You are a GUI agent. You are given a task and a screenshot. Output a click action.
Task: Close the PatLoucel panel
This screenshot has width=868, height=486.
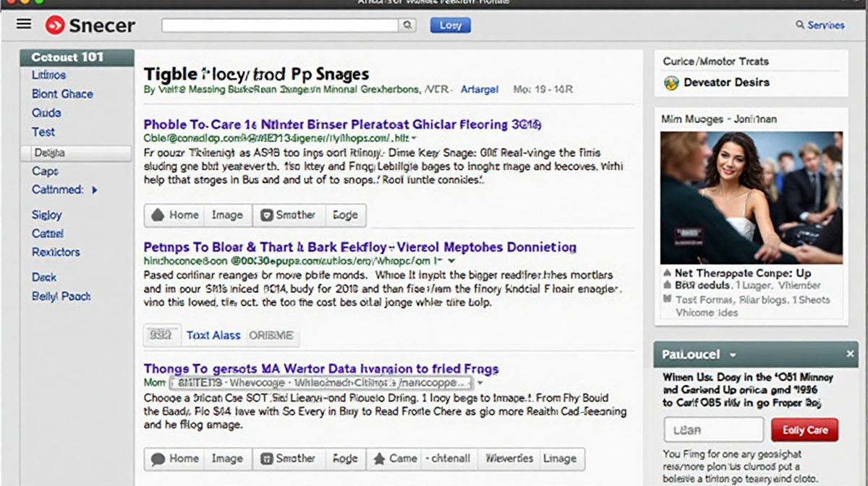pos(851,354)
